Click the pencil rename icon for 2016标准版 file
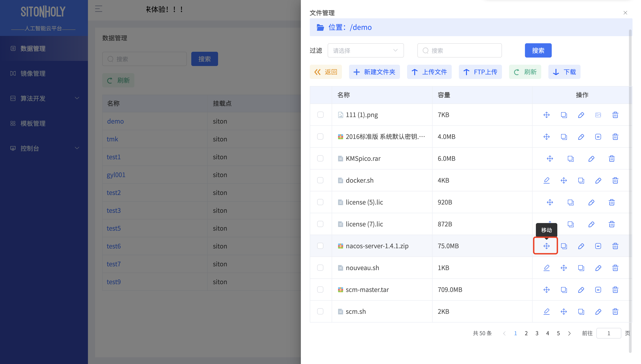 [581, 137]
